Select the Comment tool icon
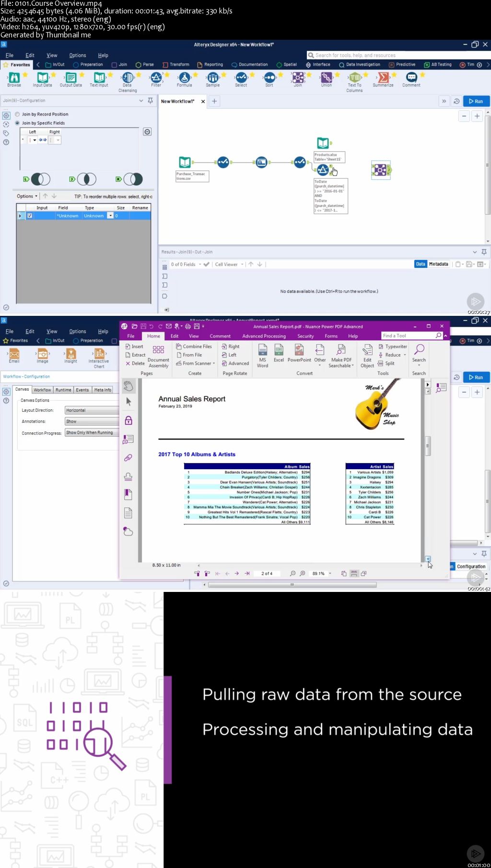Viewport: 491px width, 868px height. coord(411,77)
